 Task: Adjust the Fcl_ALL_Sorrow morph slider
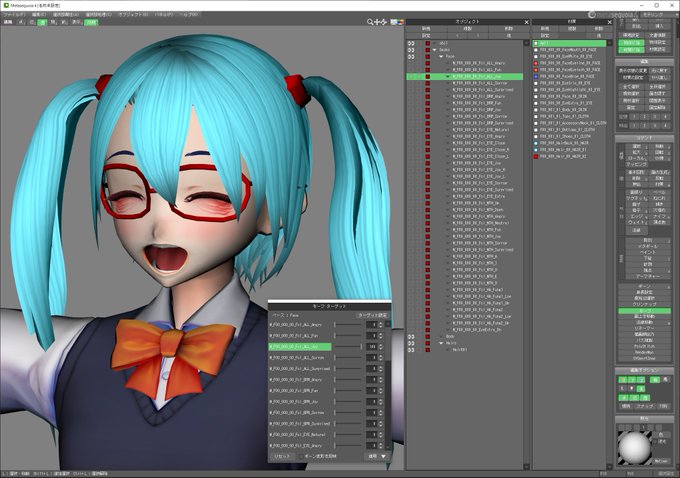(x=348, y=357)
